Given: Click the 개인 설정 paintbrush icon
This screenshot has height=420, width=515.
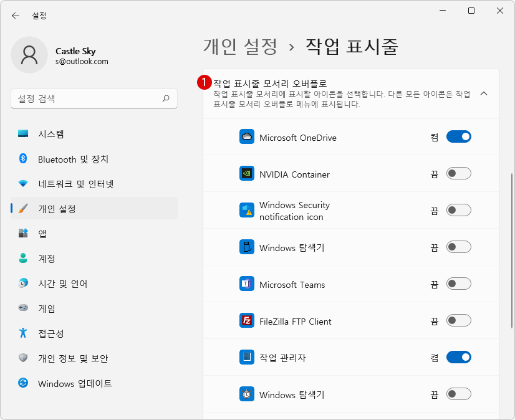Looking at the screenshot, I should pos(23,209).
